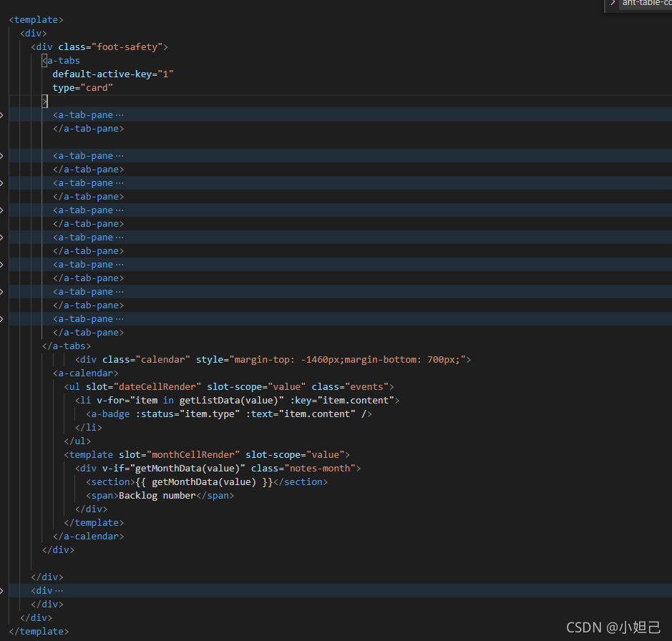Screen dimensions: 672x641
Task: Expand the first folded a-tab-pane block chevron
Action: click(x=1, y=115)
